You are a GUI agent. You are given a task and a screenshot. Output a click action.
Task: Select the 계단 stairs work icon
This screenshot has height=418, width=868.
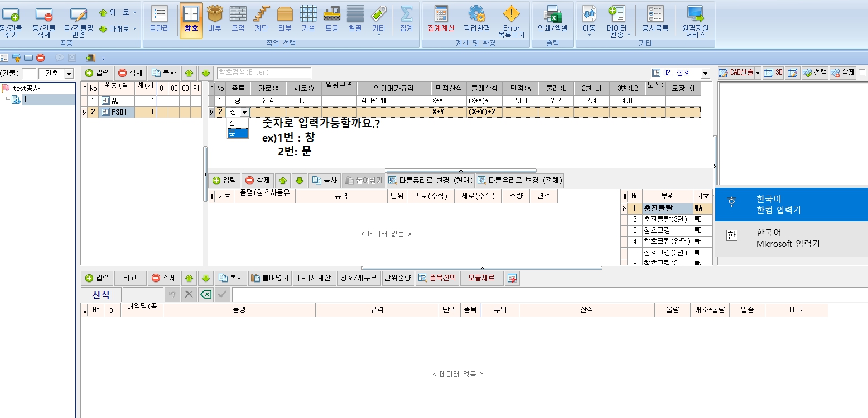261,20
